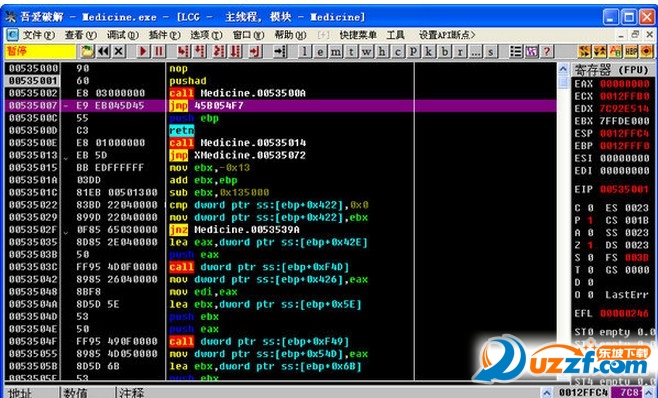The width and height of the screenshot is (658, 398).
Task: Open Source window with s button
Action: (x=490, y=51)
